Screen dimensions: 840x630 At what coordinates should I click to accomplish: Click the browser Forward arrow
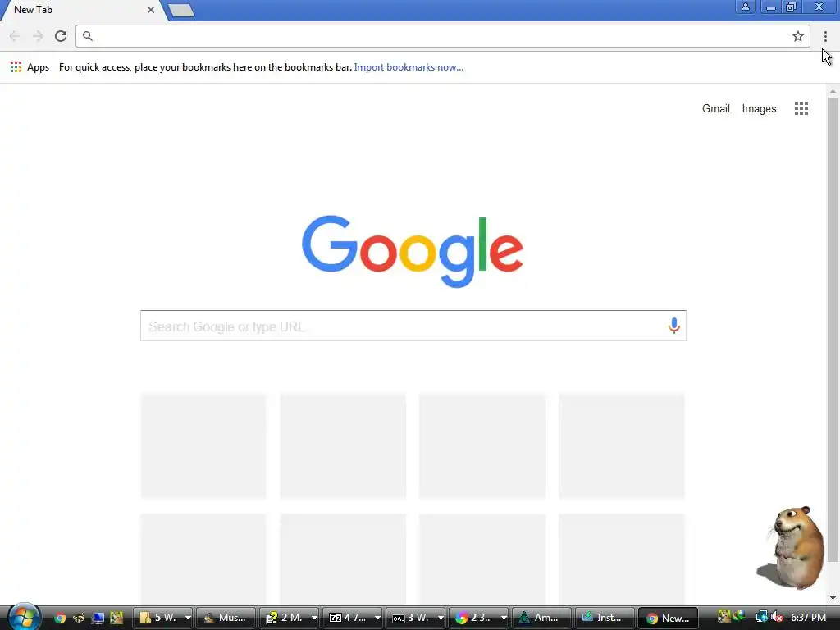point(38,36)
